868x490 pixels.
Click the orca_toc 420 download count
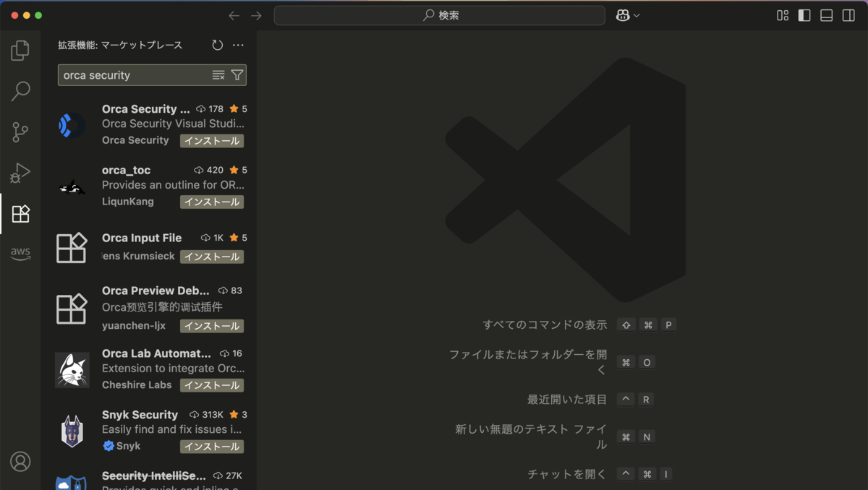coord(208,170)
